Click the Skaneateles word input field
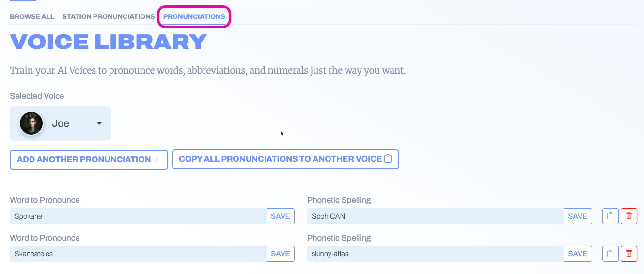644x274 pixels. click(x=138, y=254)
